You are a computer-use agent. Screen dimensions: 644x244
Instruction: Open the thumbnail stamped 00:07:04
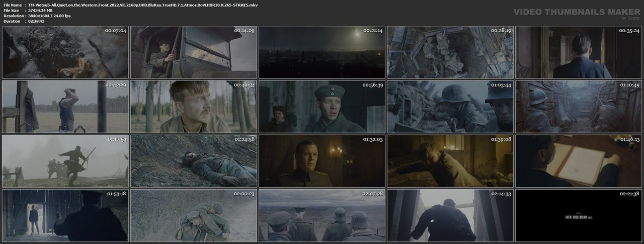point(64,52)
